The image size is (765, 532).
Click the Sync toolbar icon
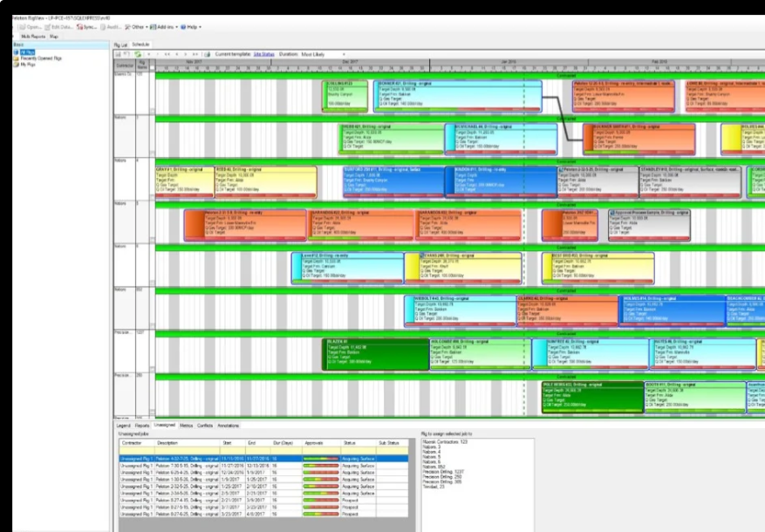pos(84,28)
